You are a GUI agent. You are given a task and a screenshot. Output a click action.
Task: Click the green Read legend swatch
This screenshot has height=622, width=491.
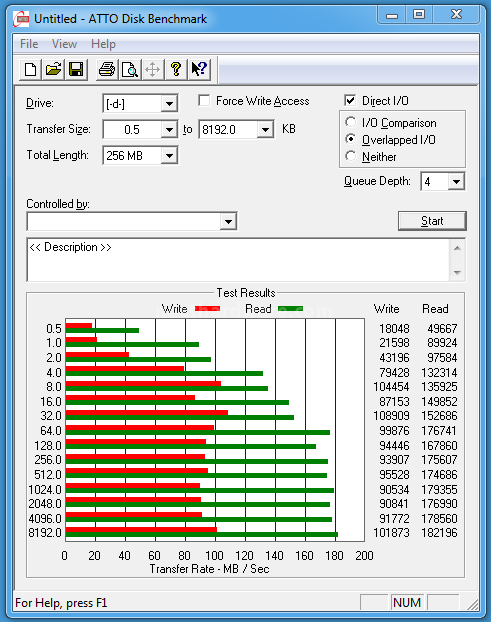click(x=290, y=309)
